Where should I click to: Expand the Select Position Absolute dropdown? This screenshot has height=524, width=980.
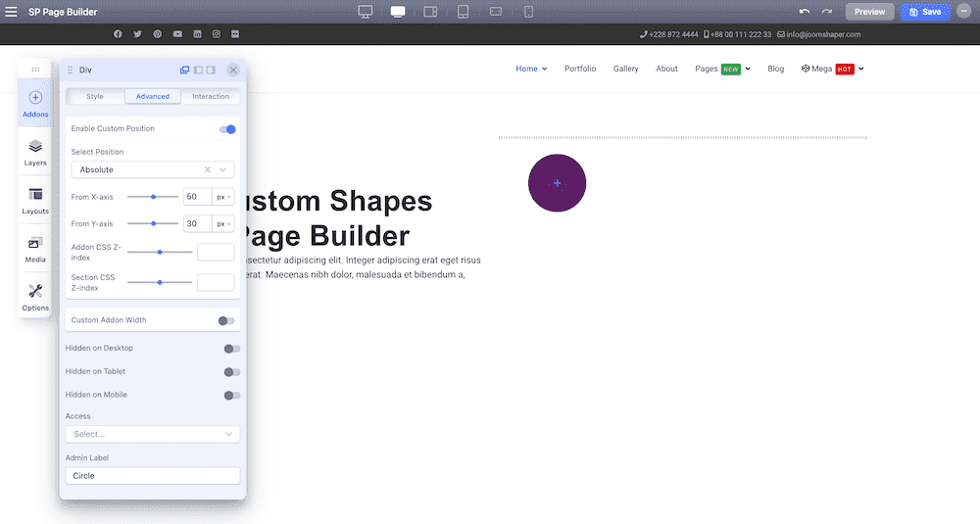click(153, 169)
